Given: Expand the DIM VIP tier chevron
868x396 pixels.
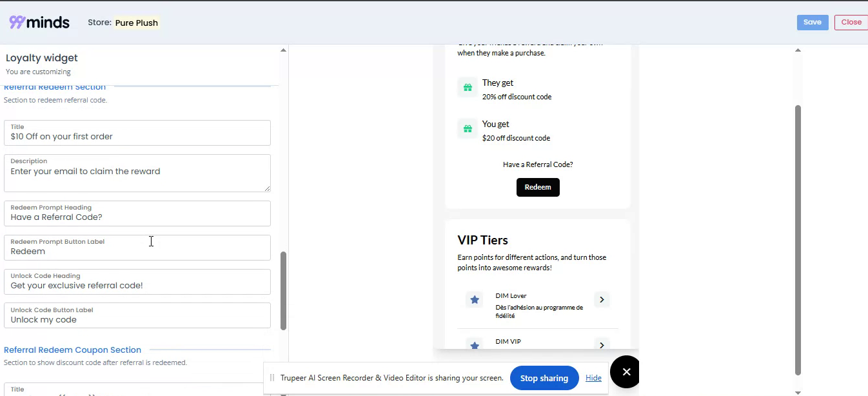Looking at the screenshot, I should pos(602,345).
